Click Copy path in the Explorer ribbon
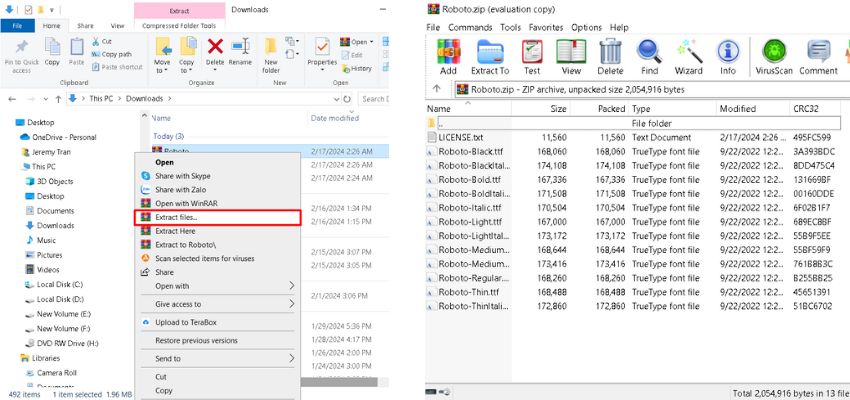The height and width of the screenshot is (400, 850). (x=112, y=54)
